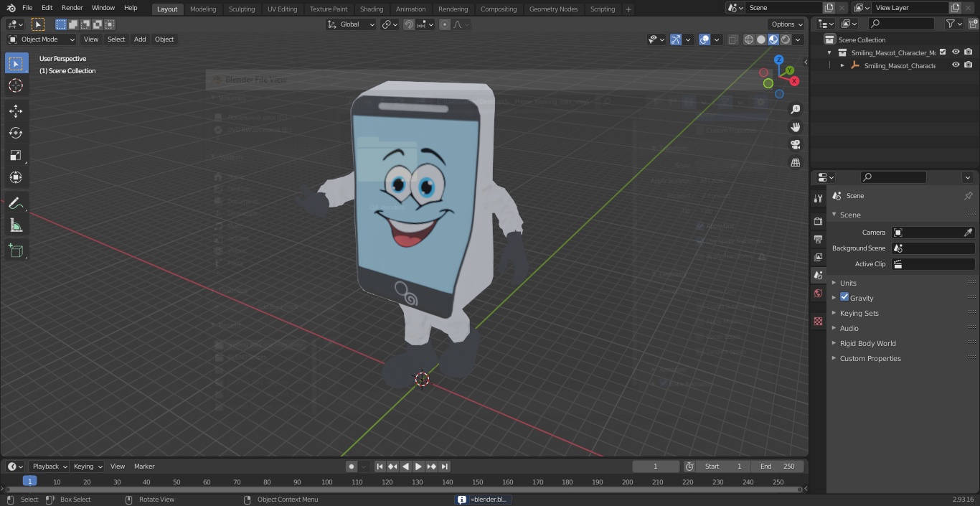Choose the Transform tool

[x=16, y=177]
